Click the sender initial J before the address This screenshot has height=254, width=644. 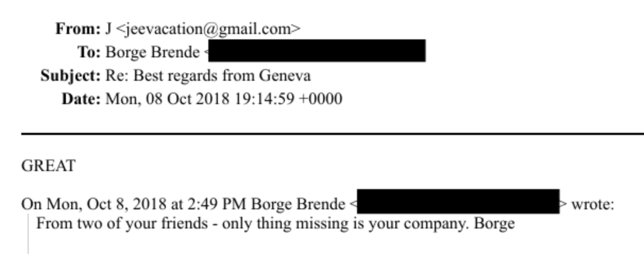coord(108,29)
